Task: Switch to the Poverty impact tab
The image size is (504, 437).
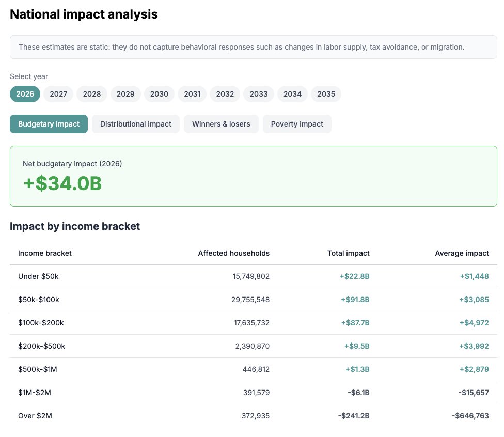Action: (297, 124)
